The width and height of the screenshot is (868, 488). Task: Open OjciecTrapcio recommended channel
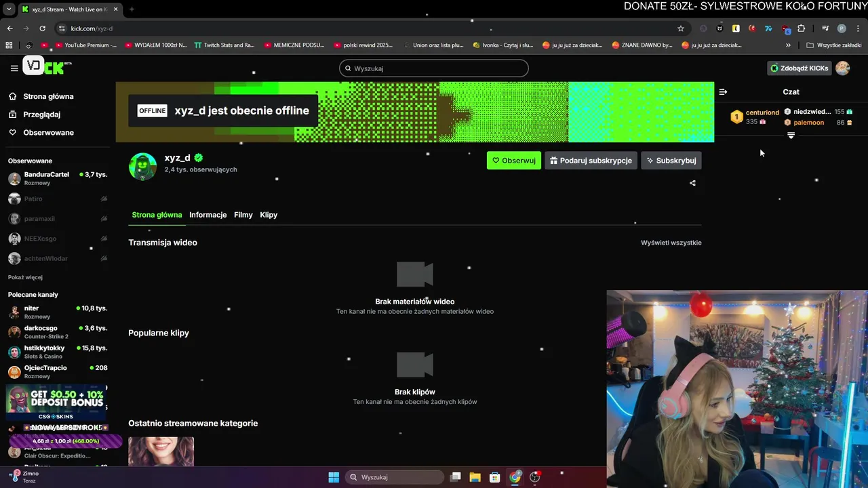point(58,372)
